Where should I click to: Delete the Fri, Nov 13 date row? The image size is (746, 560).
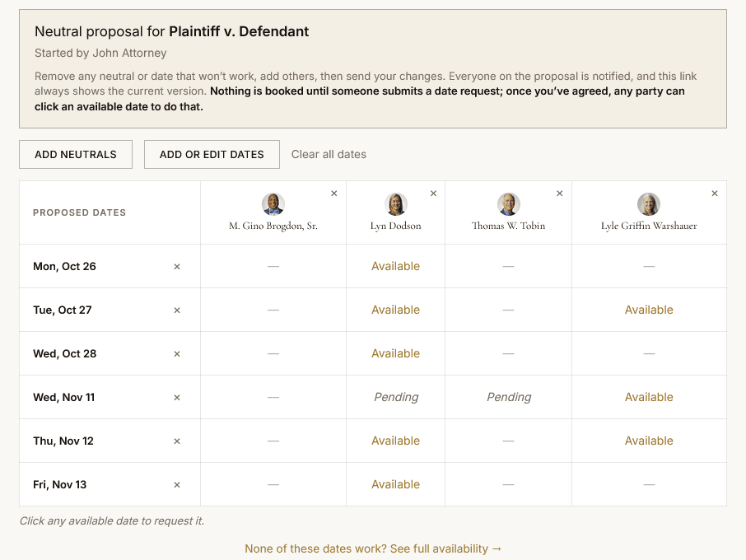click(177, 485)
